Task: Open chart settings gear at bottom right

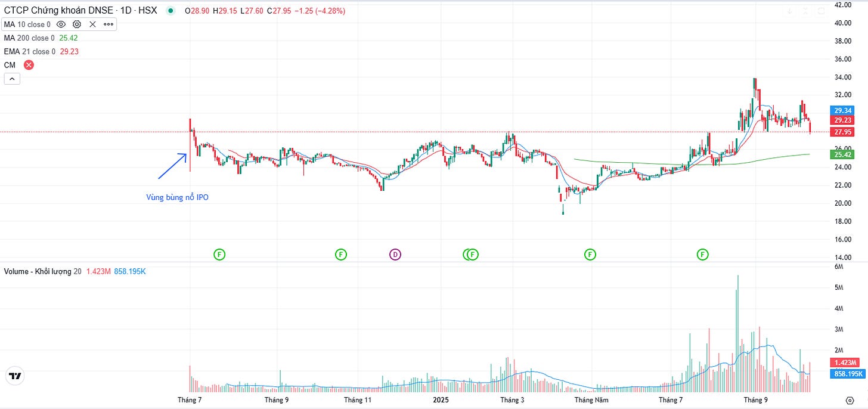Action: [x=850, y=399]
